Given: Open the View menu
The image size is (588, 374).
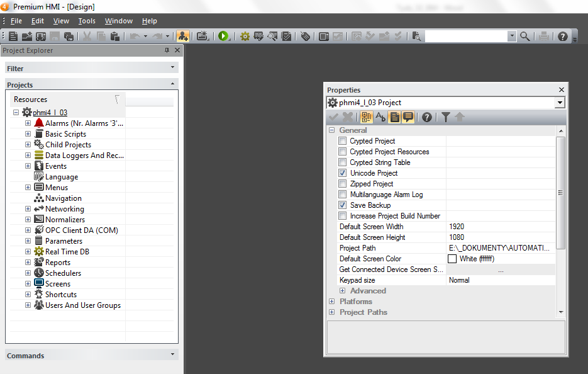Looking at the screenshot, I should [x=61, y=21].
